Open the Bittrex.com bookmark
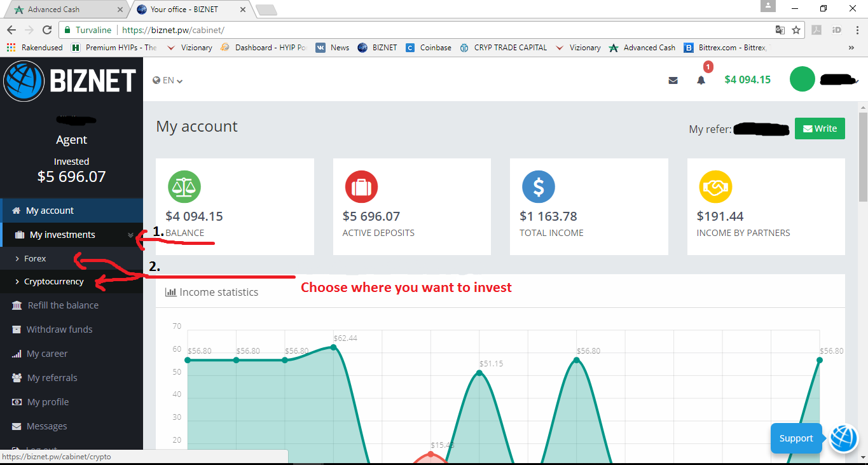This screenshot has width=868, height=465. pos(726,48)
